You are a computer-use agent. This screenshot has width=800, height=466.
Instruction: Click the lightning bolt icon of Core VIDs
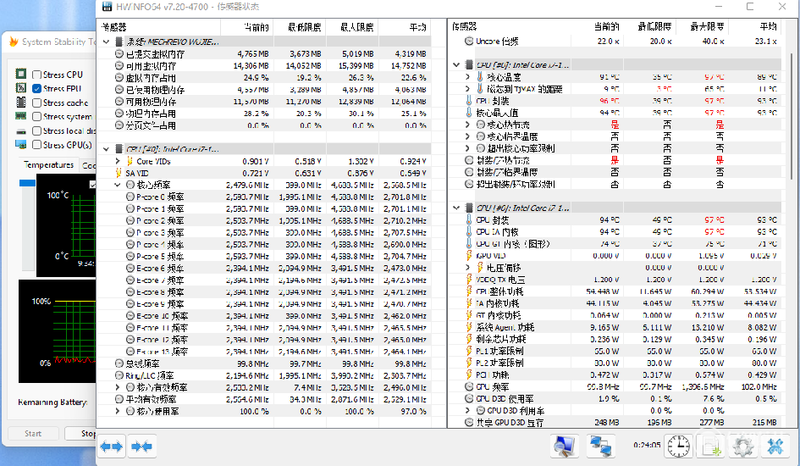coord(130,161)
